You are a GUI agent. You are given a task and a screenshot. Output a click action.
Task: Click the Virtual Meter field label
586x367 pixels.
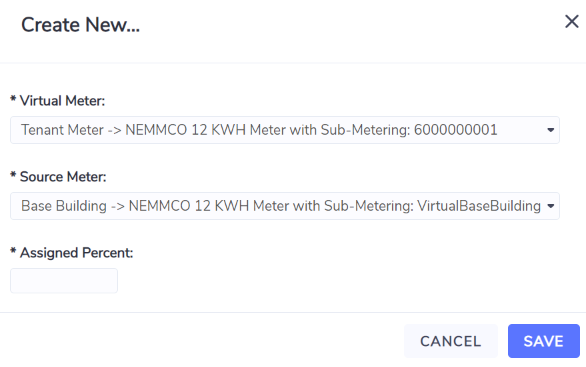tap(62, 101)
